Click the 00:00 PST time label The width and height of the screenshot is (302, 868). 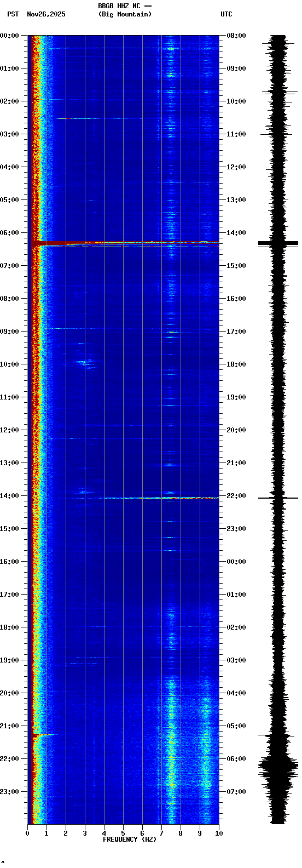pyautogui.click(x=10, y=36)
